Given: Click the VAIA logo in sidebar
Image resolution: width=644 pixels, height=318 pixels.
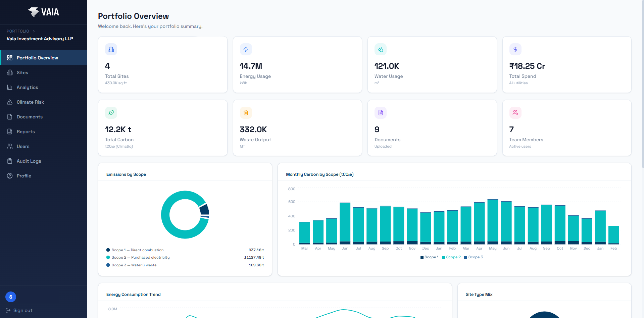Looking at the screenshot, I should coord(44,12).
